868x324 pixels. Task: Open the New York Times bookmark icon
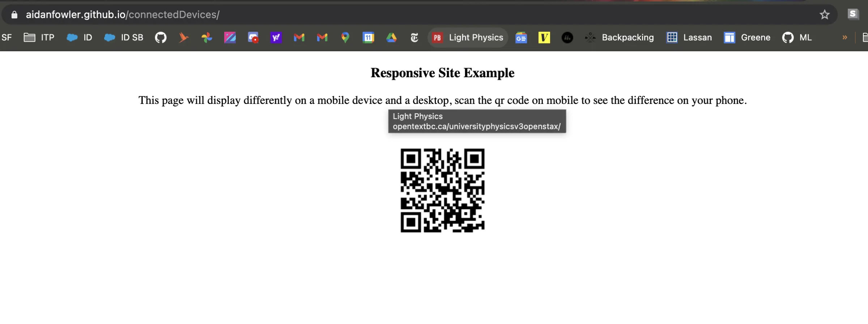[x=414, y=37]
